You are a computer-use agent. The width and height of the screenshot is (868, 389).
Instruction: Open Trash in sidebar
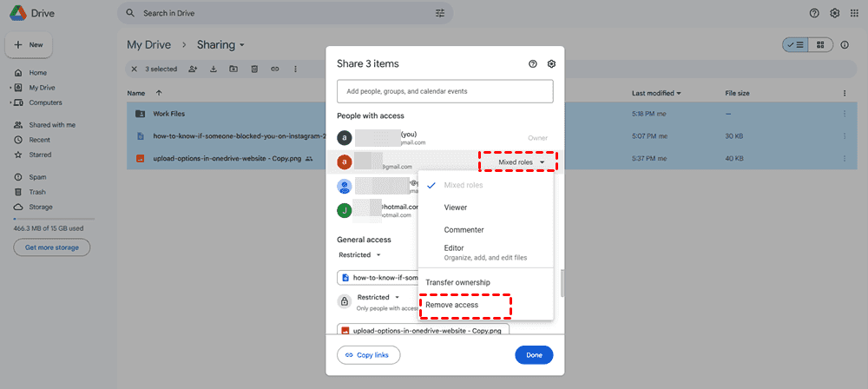click(37, 192)
